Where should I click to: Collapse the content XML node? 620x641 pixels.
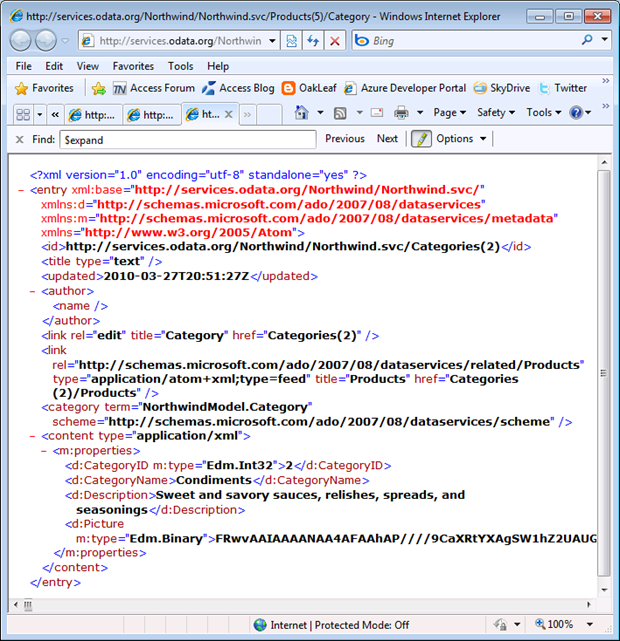click(x=32, y=436)
